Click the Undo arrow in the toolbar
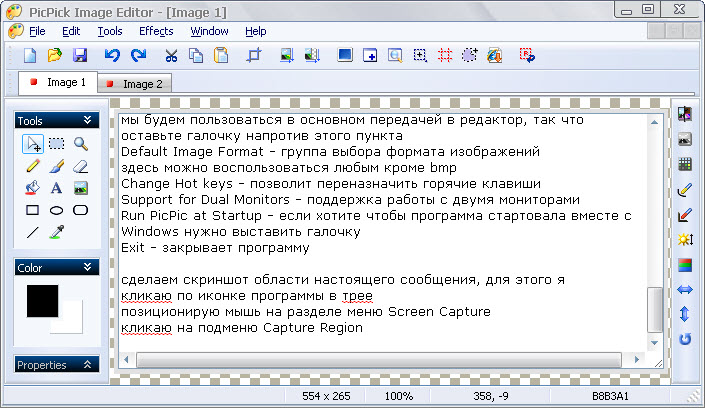 pos(111,55)
